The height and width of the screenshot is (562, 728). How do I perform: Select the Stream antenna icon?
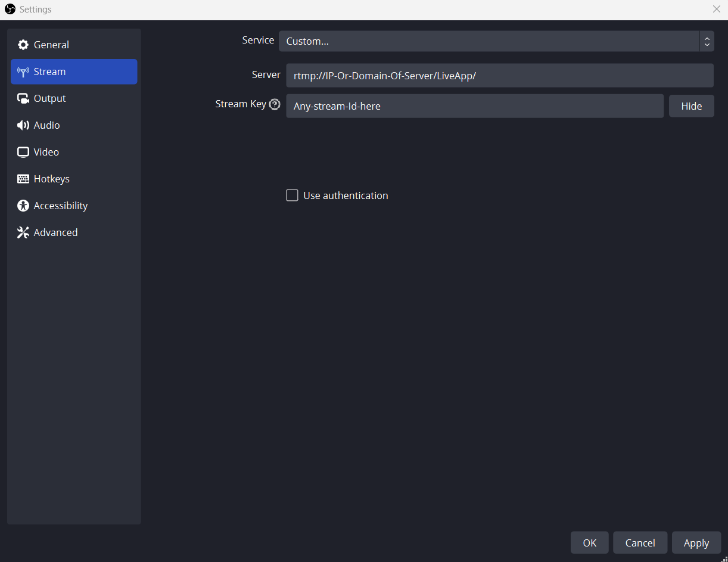point(23,72)
